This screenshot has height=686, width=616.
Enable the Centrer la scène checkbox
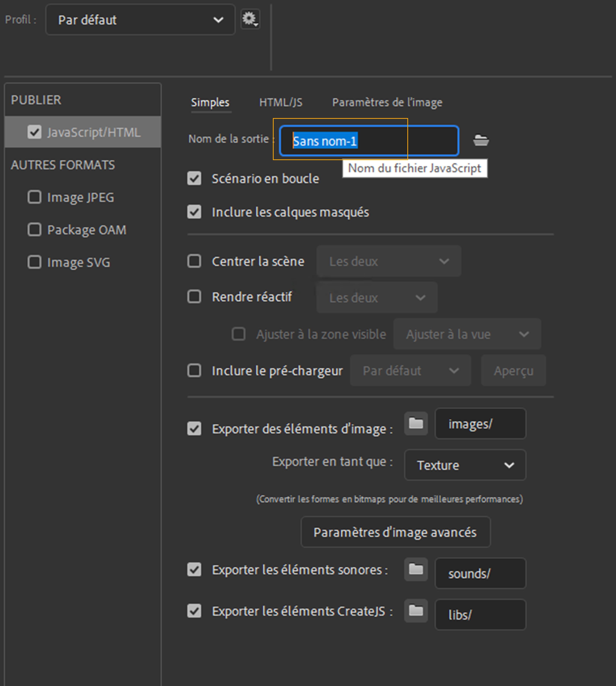click(194, 261)
